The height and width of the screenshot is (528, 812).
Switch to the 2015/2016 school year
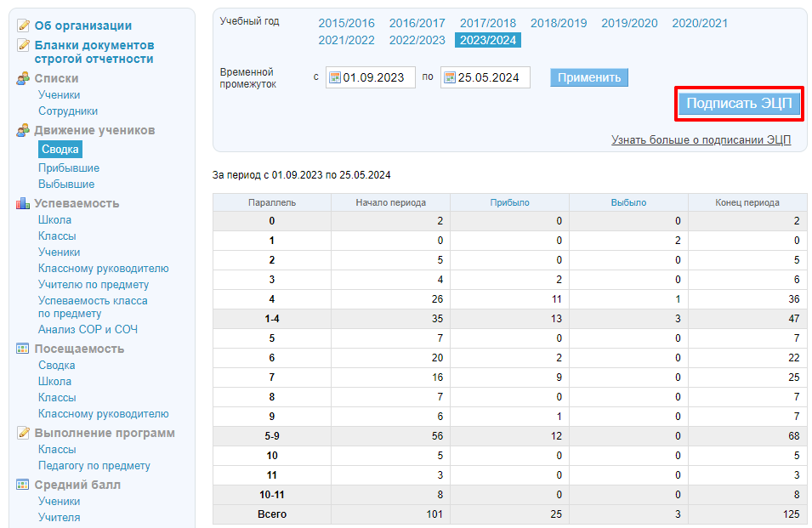[346, 23]
